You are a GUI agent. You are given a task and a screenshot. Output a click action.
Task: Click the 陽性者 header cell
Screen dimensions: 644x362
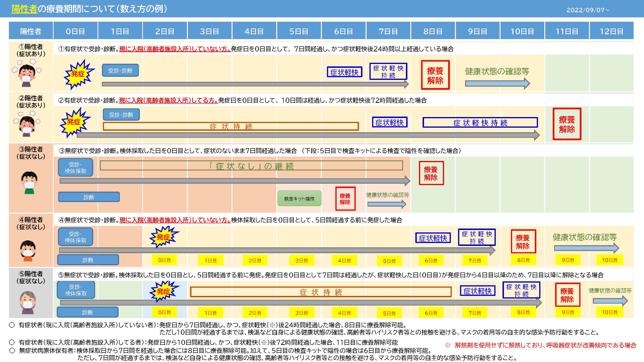[x=31, y=31]
